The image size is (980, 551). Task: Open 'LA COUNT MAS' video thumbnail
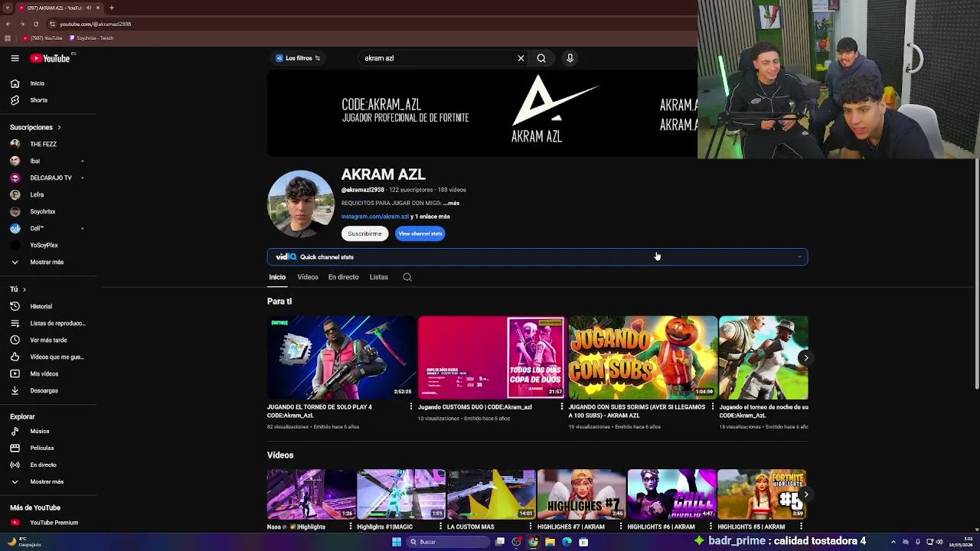[491, 494]
